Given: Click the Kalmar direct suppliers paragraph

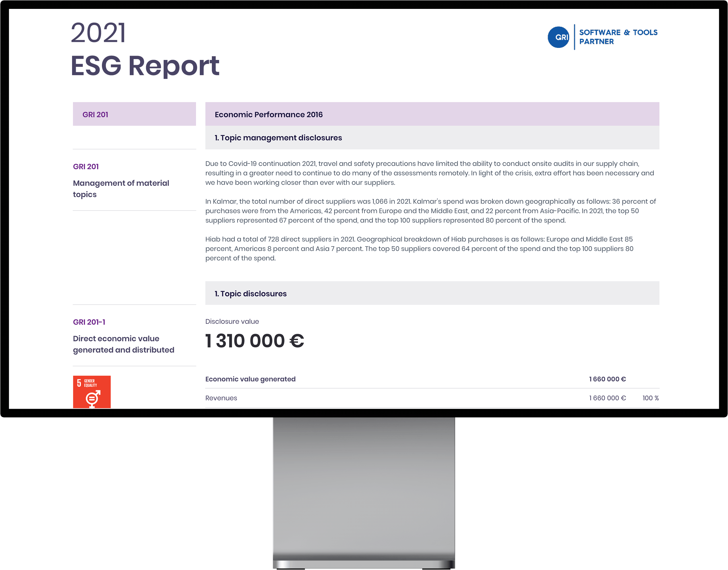Looking at the screenshot, I should [430, 211].
